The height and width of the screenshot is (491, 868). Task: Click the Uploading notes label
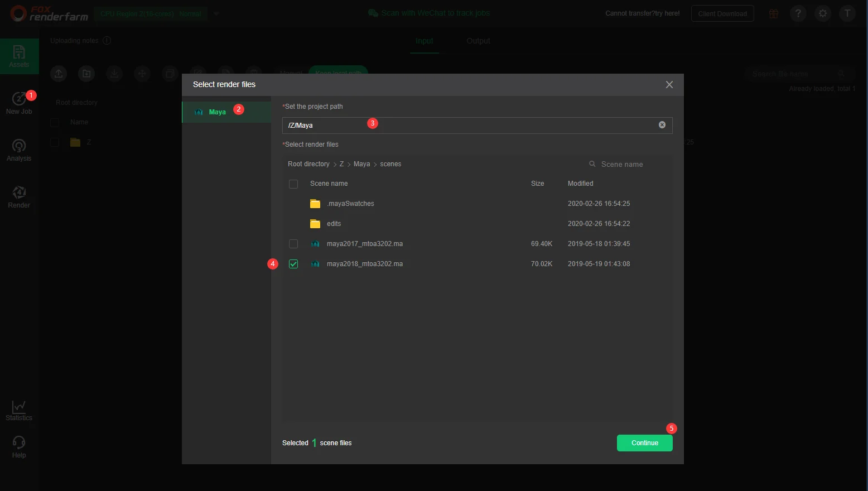coord(74,41)
